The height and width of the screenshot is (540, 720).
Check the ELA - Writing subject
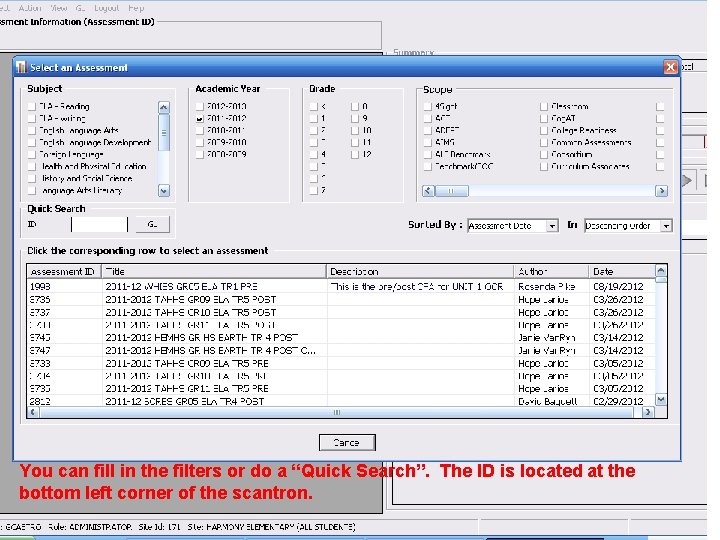point(32,118)
